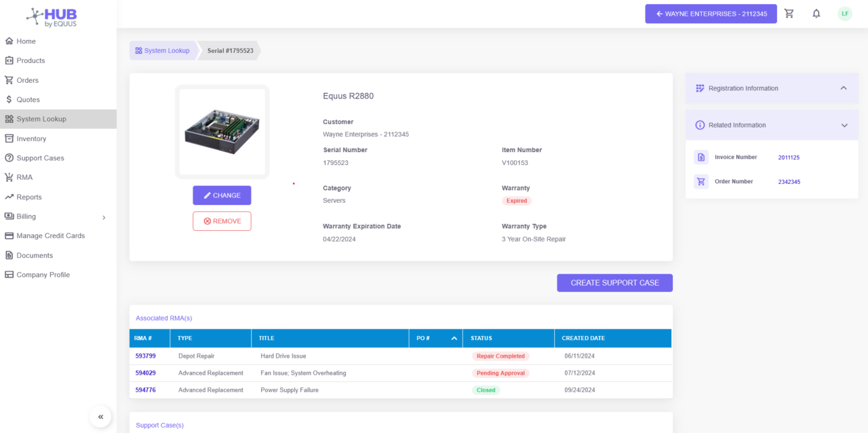Viewport: 868px width, 433px height.
Task: Open Company Profile in sidebar
Action: pyautogui.click(x=58, y=275)
